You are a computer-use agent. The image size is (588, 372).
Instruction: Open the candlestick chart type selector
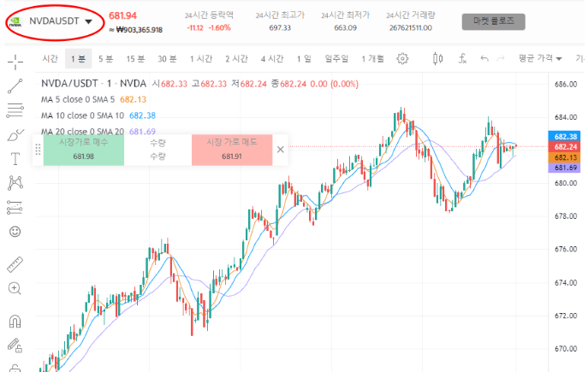pyautogui.click(x=437, y=59)
